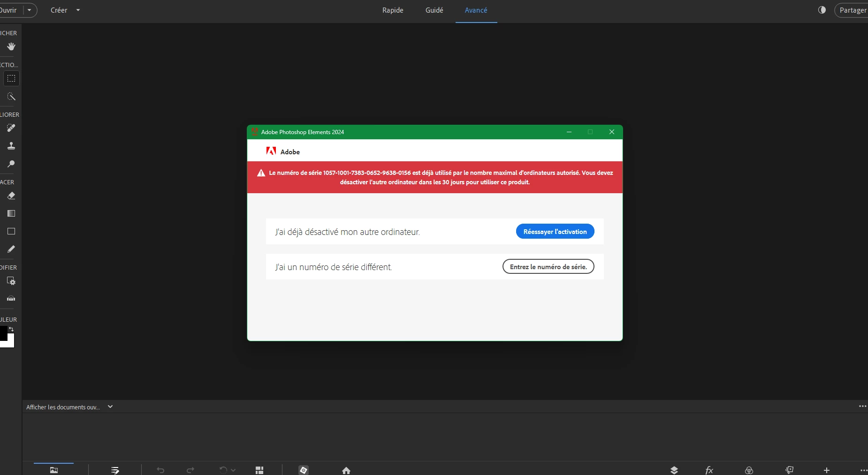The image size is (868, 475).
Task: Switch to the Rapide tab
Action: coord(393,10)
